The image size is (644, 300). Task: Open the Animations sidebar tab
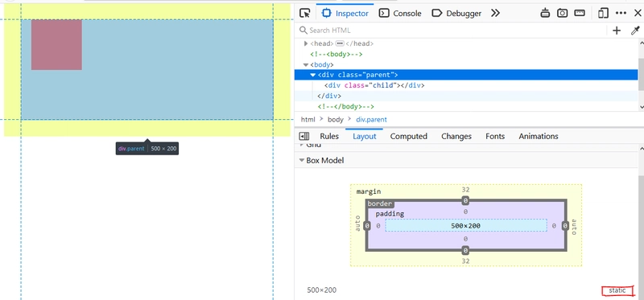point(539,136)
